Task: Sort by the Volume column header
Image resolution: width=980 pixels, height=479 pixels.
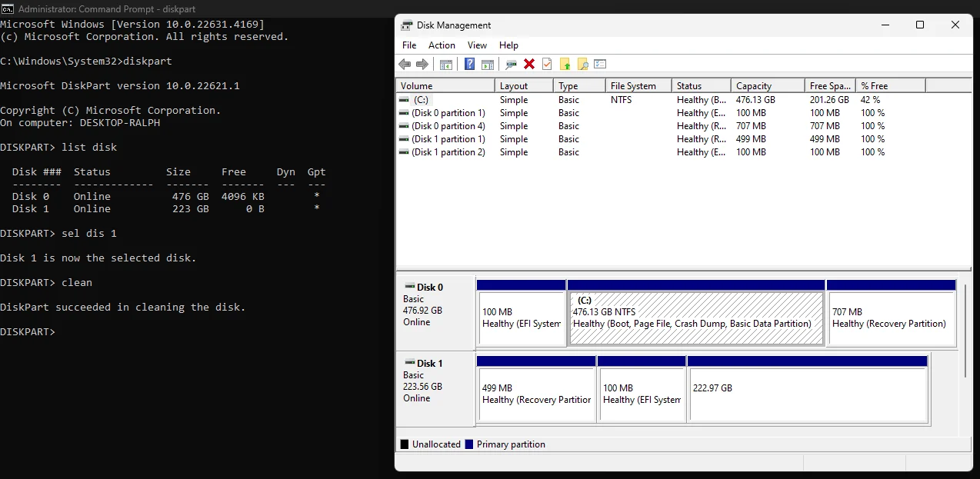Action: coord(445,86)
